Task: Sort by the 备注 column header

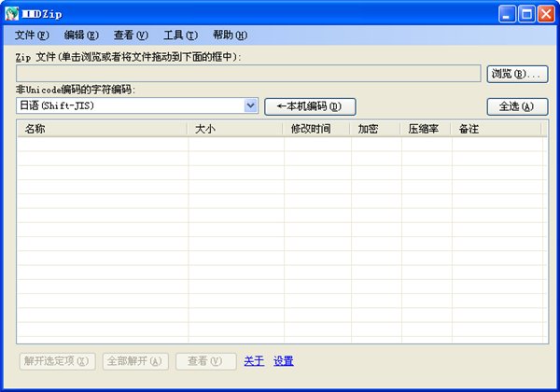Action: click(497, 129)
